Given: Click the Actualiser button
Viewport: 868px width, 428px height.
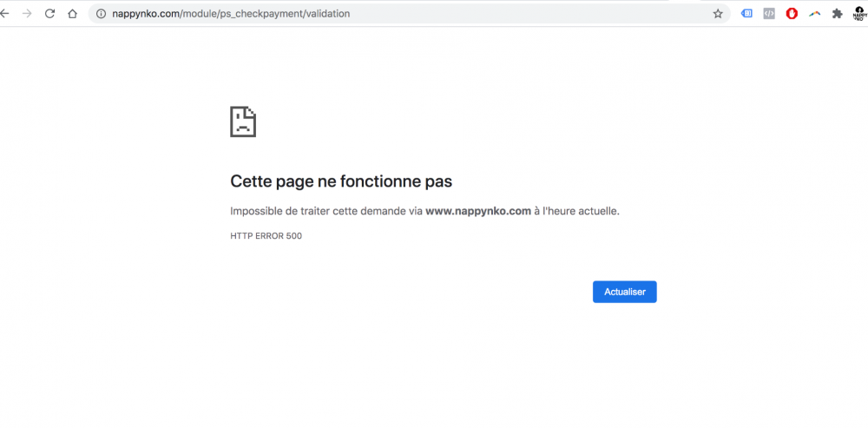Looking at the screenshot, I should [x=624, y=292].
